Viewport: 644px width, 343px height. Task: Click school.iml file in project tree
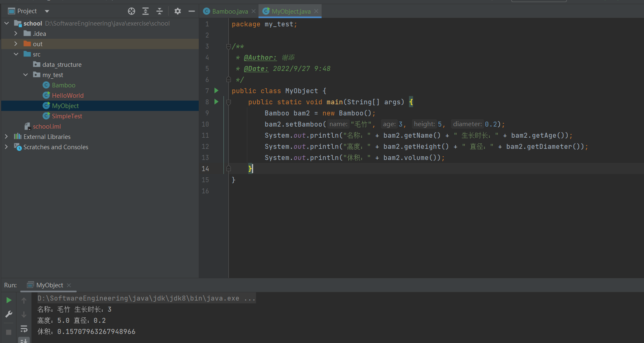tap(47, 126)
